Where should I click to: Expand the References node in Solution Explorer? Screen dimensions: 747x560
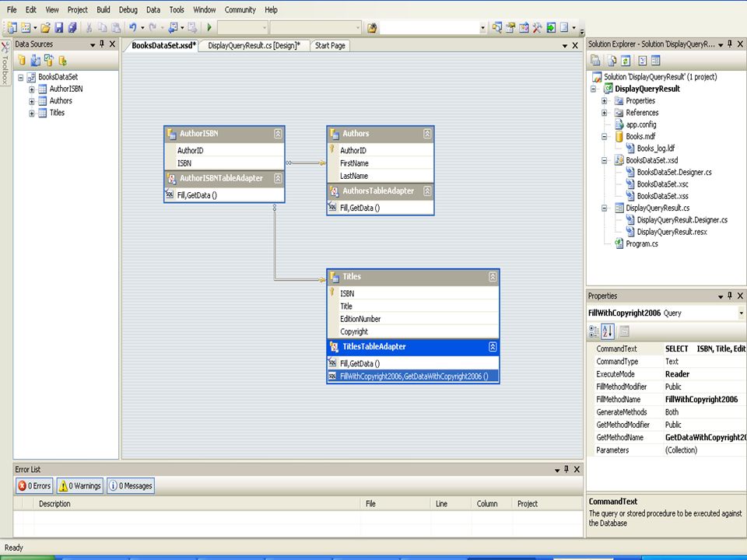[x=604, y=113]
